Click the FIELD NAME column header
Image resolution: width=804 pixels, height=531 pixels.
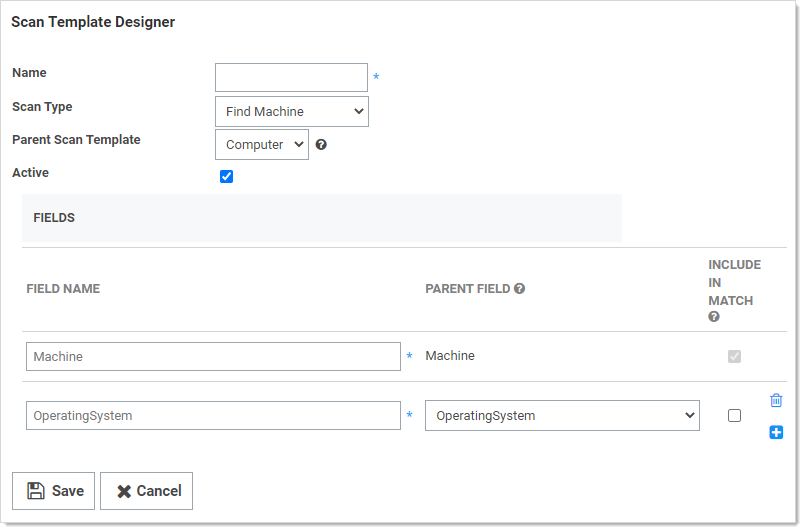(x=63, y=289)
